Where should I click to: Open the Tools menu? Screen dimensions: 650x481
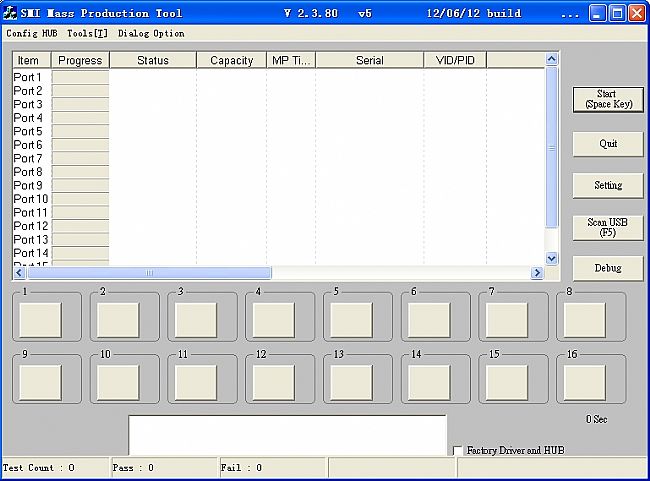[x=87, y=33]
